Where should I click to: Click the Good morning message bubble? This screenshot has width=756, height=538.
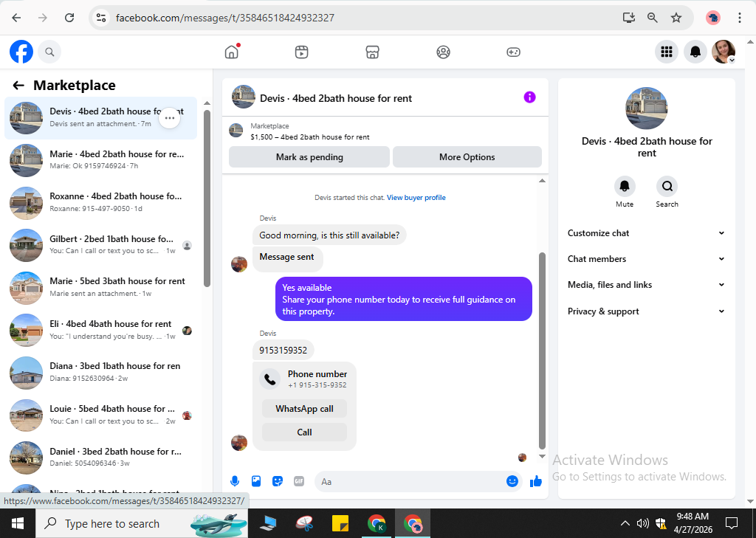point(329,235)
